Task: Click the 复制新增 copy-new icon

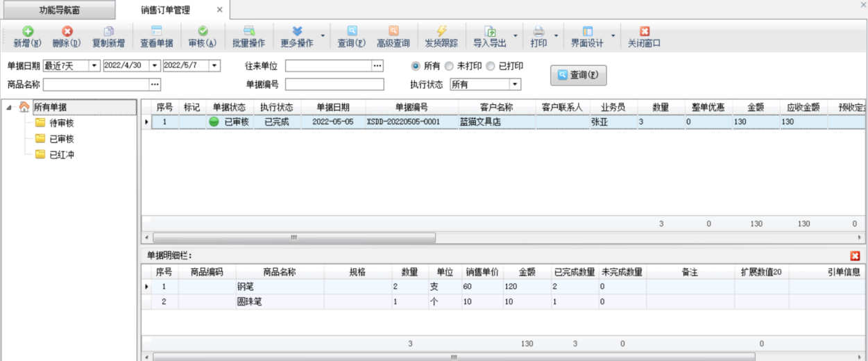Action: pos(108,32)
